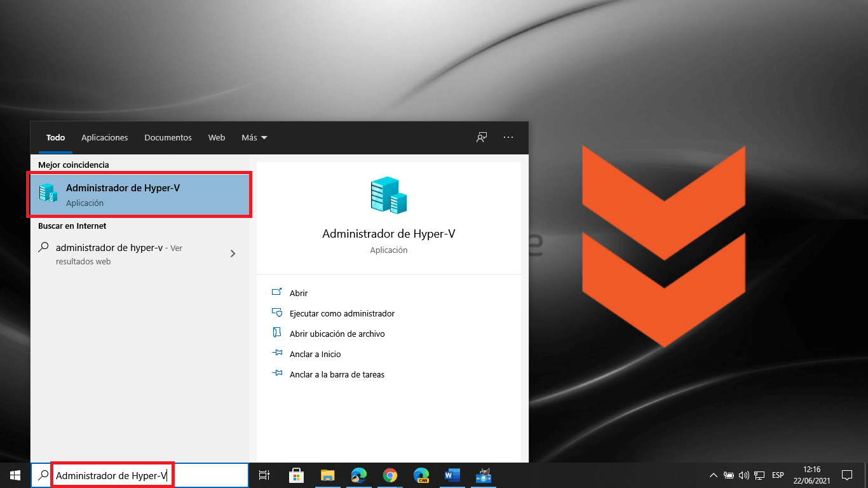This screenshot has height=488, width=868.
Task: Click the network icon in the tray
Action: (759, 475)
